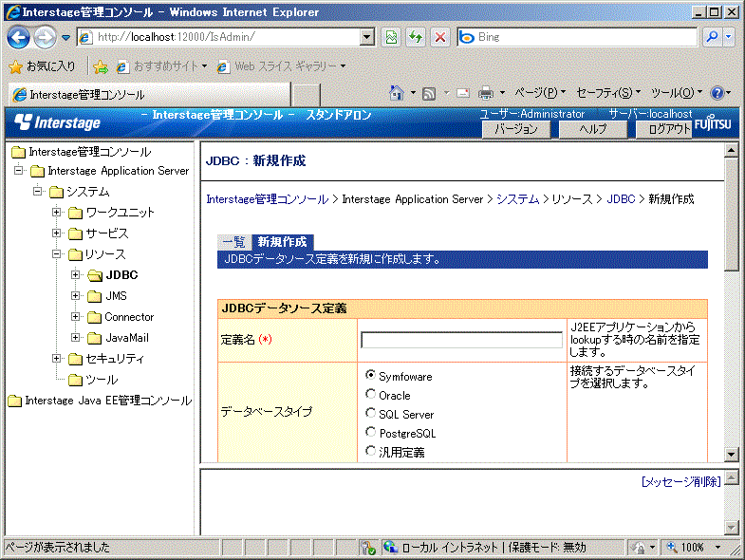Click the Home icon in command bar

[397, 93]
